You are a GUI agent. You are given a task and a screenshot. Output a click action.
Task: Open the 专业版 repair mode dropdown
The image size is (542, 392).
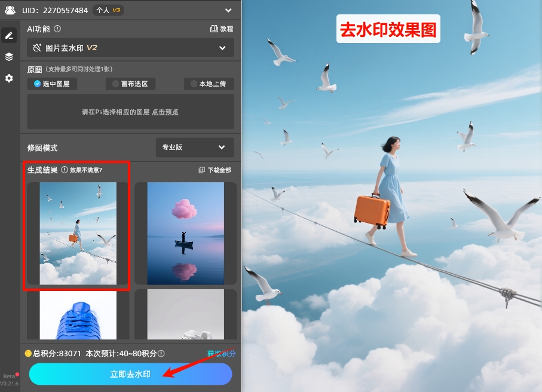click(x=194, y=147)
